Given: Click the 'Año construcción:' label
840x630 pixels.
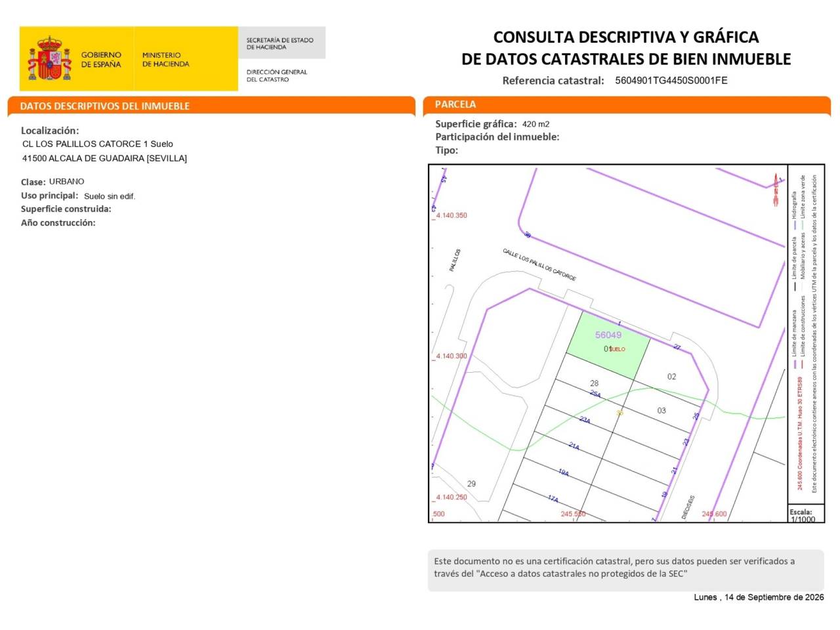Looking at the screenshot, I should pyautogui.click(x=58, y=223).
